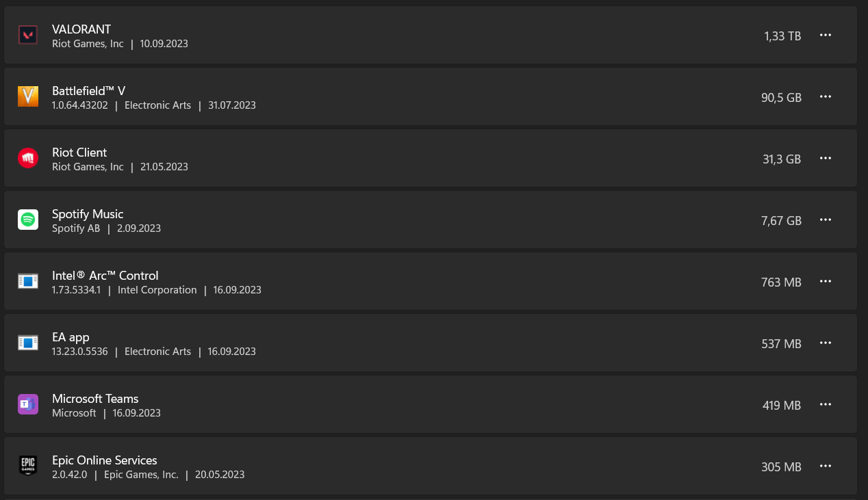Click the Battlefield V 90,5 GB size

point(781,98)
